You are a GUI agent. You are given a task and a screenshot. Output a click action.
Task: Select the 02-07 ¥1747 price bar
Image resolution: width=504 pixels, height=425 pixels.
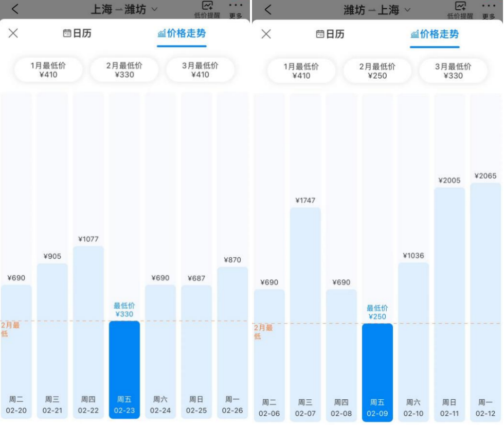click(x=305, y=314)
